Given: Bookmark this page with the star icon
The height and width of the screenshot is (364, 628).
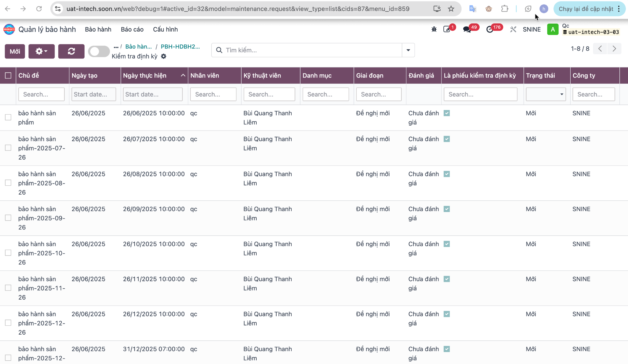Looking at the screenshot, I should coord(451,9).
